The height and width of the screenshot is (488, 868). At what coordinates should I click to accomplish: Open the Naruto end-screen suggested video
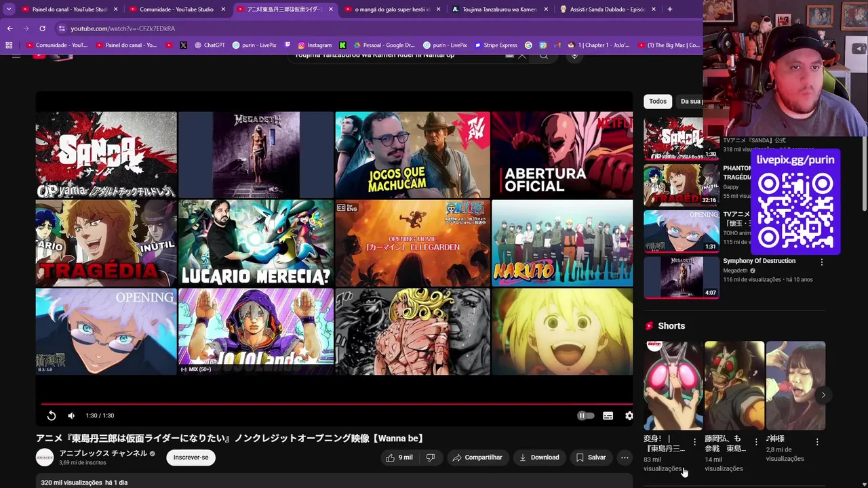(x=562, y=243)
